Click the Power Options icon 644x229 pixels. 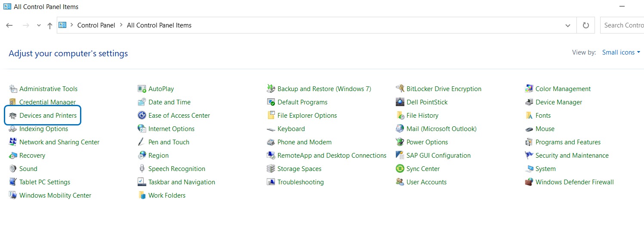[400, 142]
